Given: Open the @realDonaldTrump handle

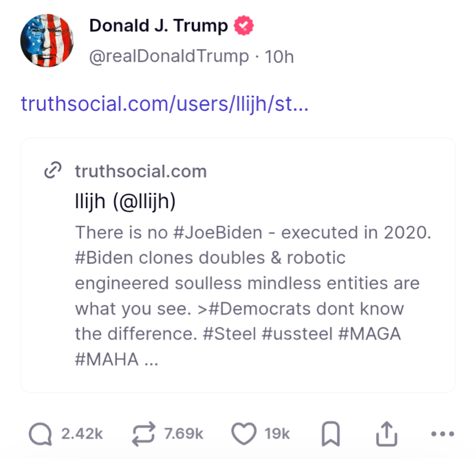Looking at the screenshot, I should 169,56.
